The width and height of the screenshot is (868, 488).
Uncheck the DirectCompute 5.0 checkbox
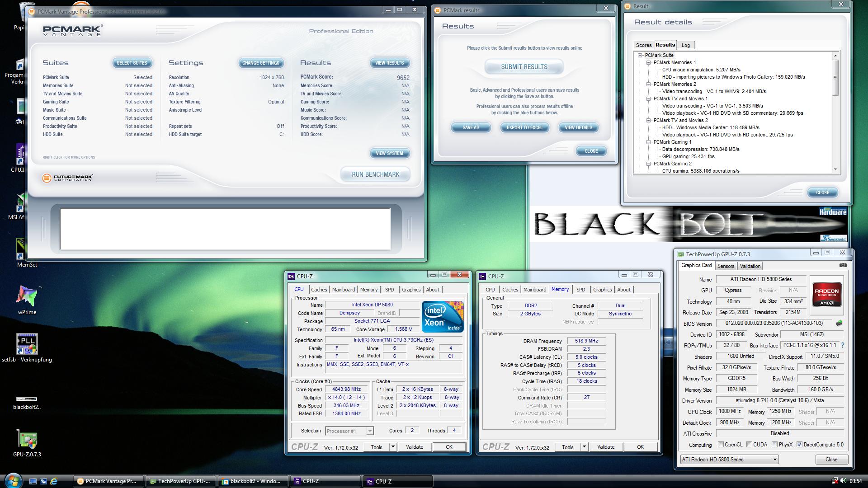coord(799,445)
